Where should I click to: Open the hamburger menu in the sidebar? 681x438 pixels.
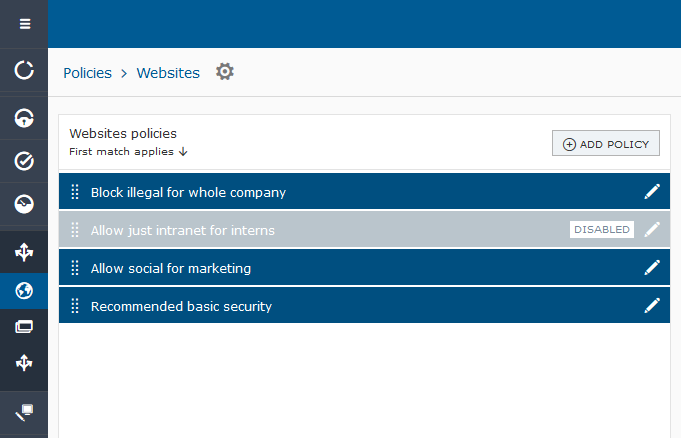[24, 24]
